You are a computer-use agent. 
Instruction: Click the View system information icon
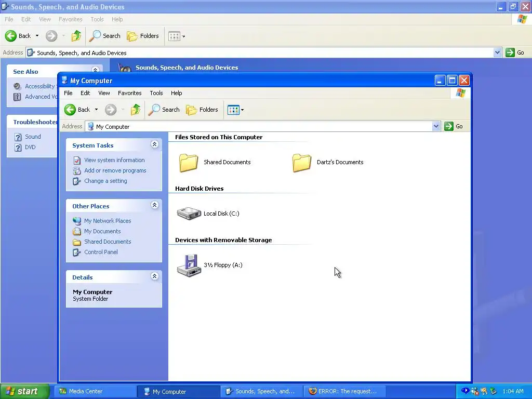[77, 161]
